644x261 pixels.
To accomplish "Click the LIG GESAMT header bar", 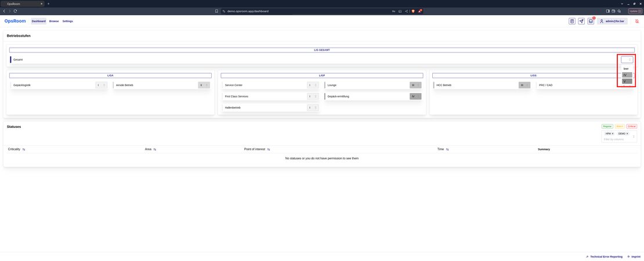I will tap(321, 50).
